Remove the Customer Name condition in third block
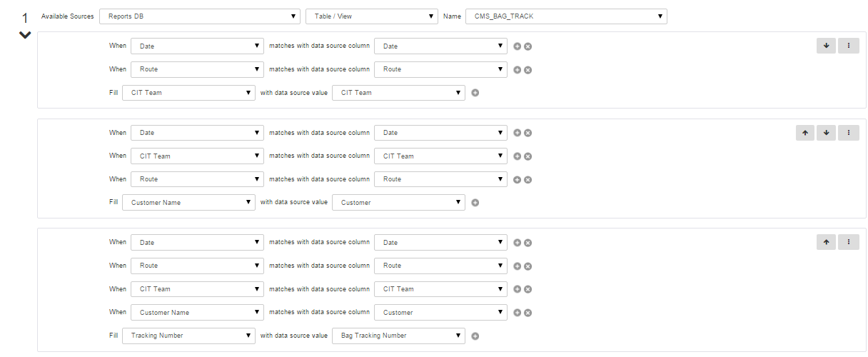The height and width of the screenshot is (357, 868). pyautogui.click(x=528, y=313)
